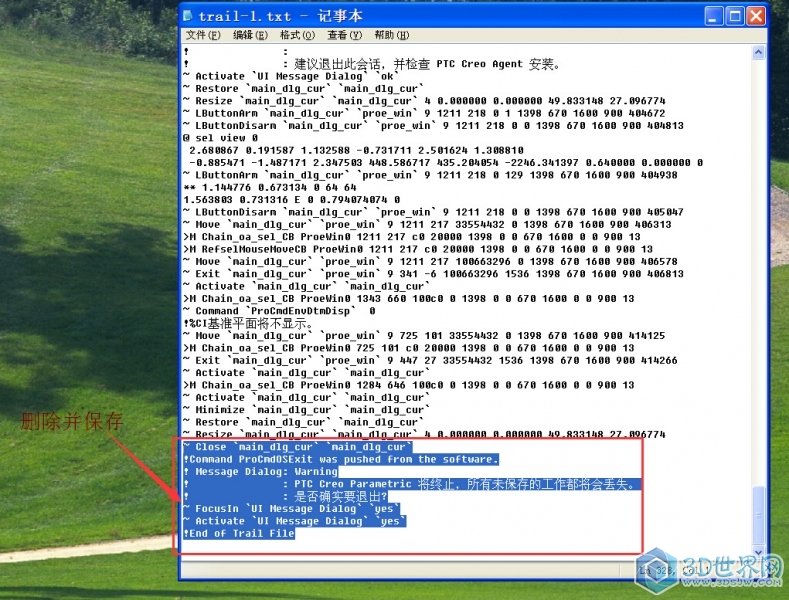Click the vertical scrollbar thumb

click(759, 514)
